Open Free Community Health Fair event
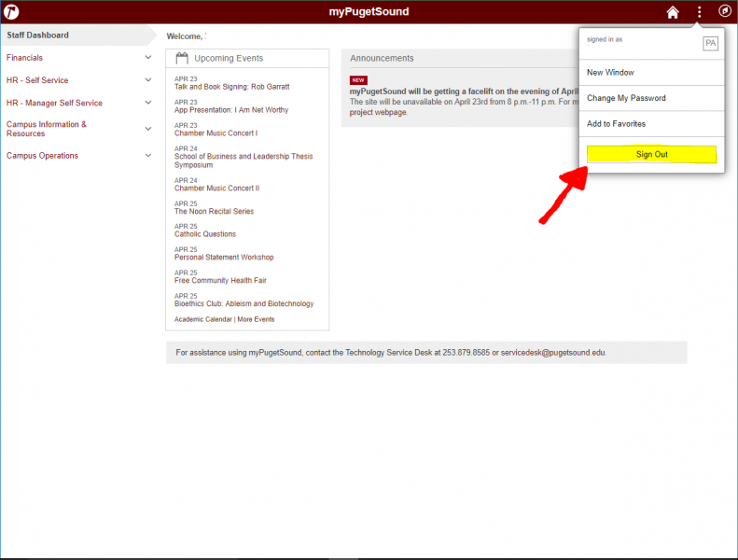 point(220,280)
